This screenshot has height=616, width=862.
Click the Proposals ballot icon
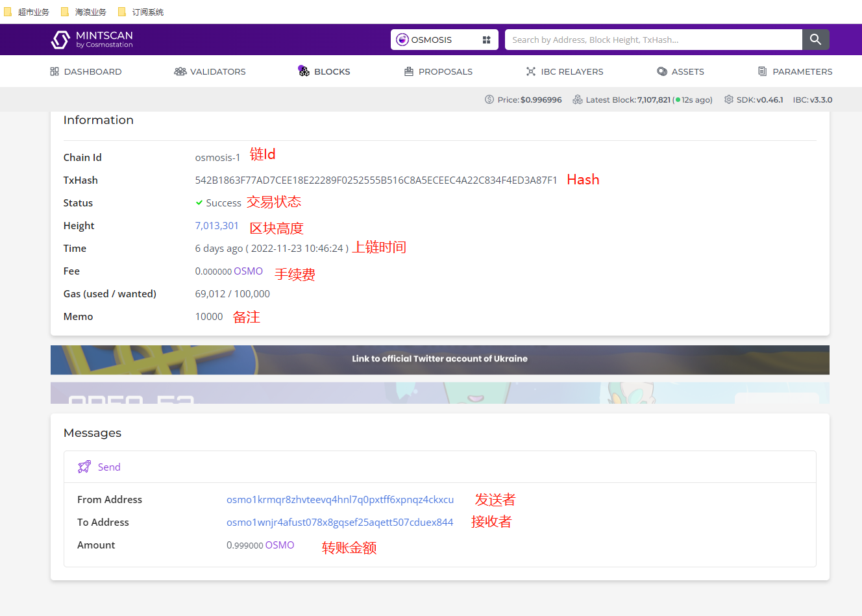click(409, 71)
